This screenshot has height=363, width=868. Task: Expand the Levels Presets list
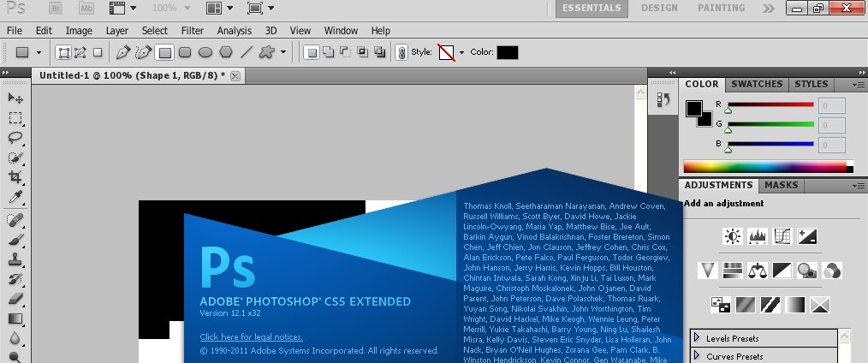[697, 337]
